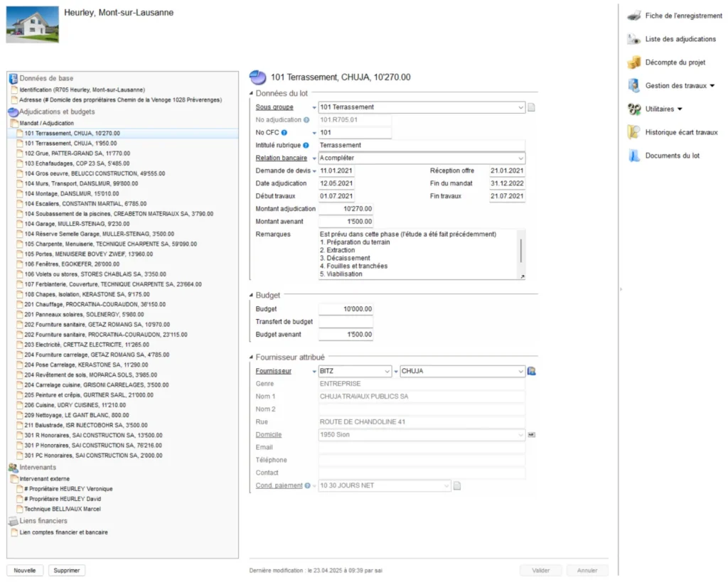
Task: Open Documents du lot
Action: tap(673, 156)
